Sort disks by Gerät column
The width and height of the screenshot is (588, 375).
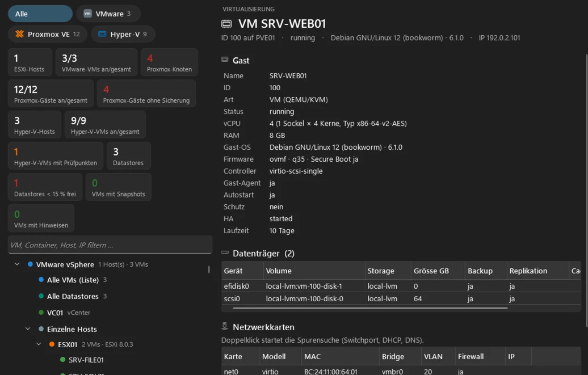[x=242, y=271]
